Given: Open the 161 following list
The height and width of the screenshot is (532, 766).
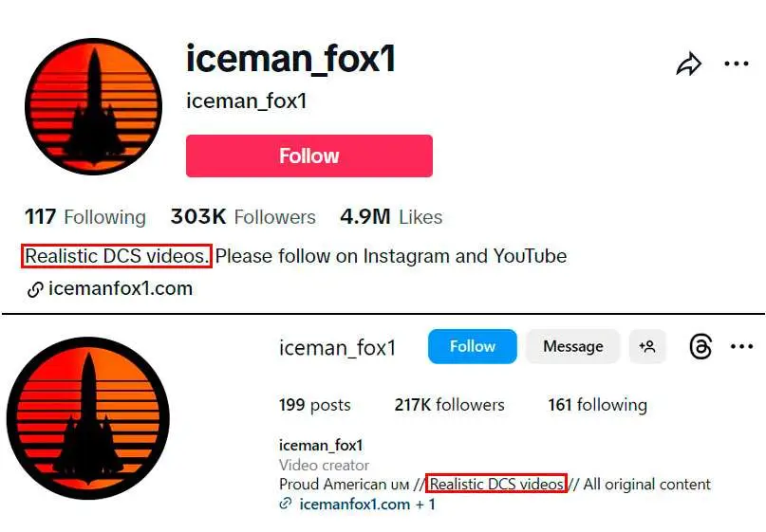Looking at the screenshot, I should (x=597, y=405).
